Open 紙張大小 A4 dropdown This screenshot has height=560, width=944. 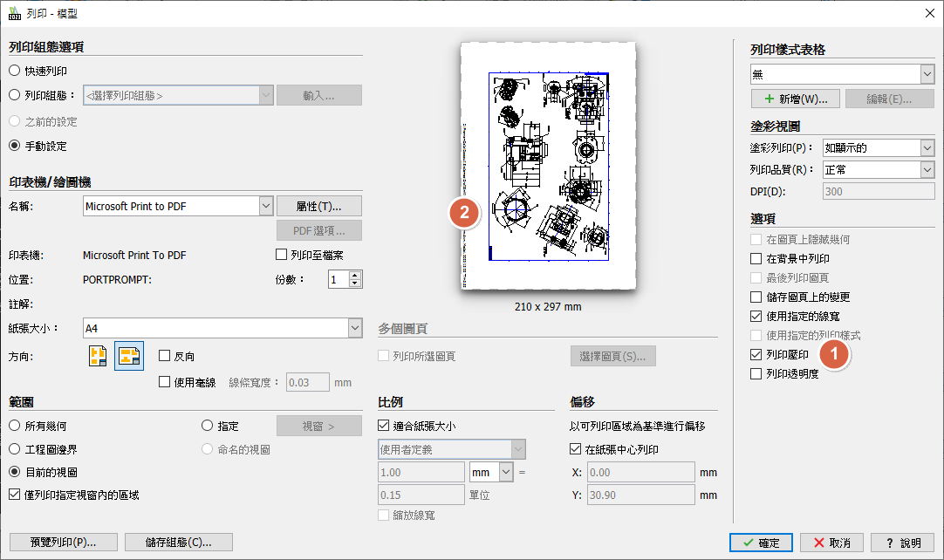coord(354,328)
